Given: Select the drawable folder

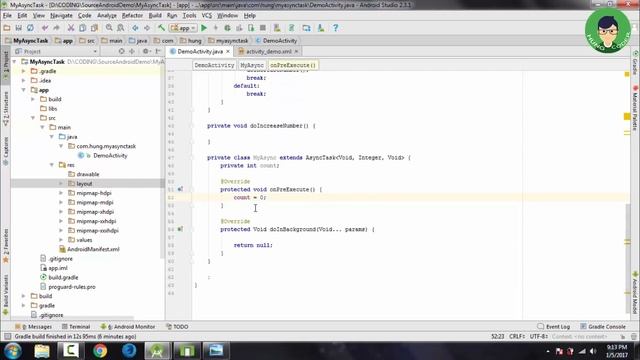Looking at the screenshot, I should (x=87, y=174).
